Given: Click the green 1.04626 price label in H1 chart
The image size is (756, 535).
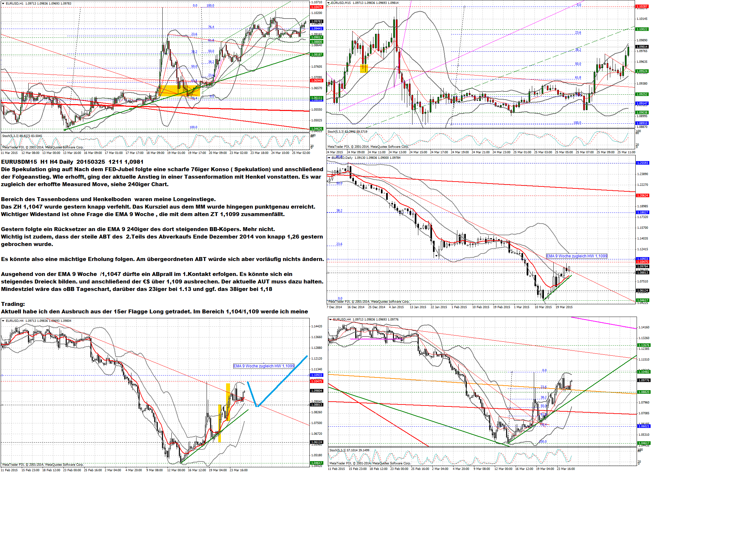Looking at the screenshot, I should click(x=317, y=129).
